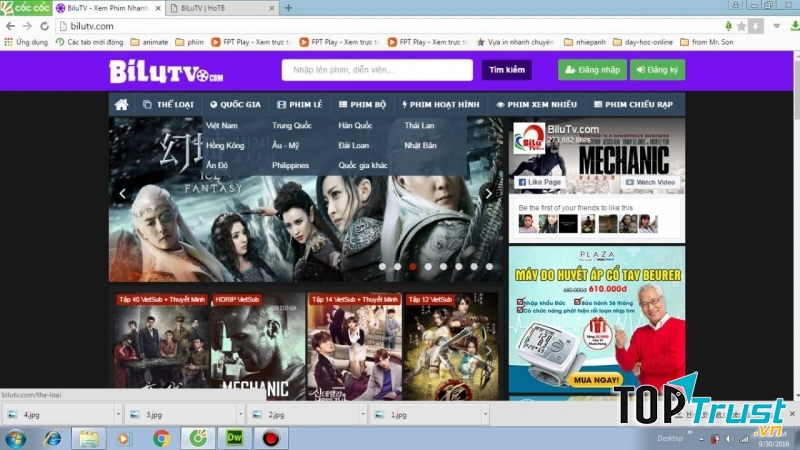Select the last carousel dot indicator
The image size is (800, 450).
coord(489,266)
